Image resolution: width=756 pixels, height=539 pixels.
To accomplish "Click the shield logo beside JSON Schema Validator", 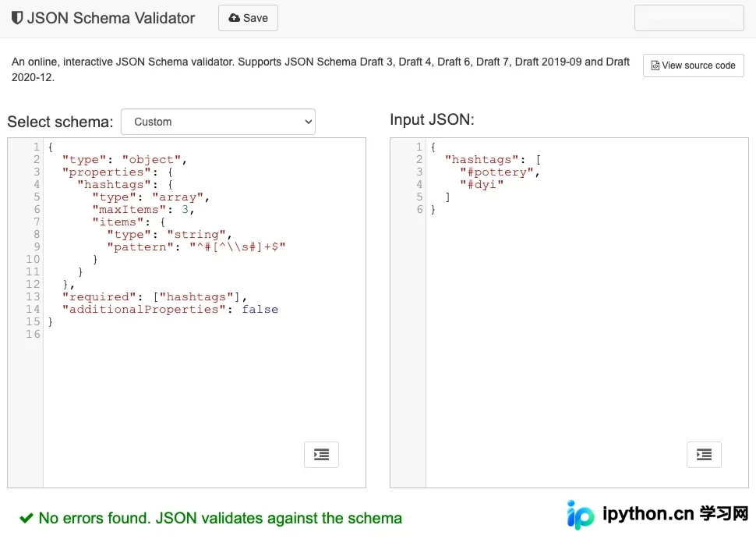I will [x=17, y=18].
